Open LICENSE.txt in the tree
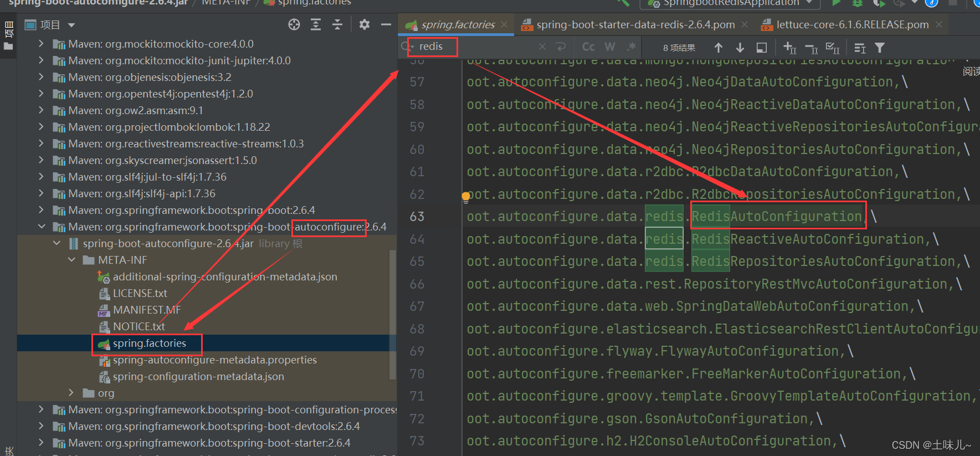The image size is (980, 456). point(140,293)
